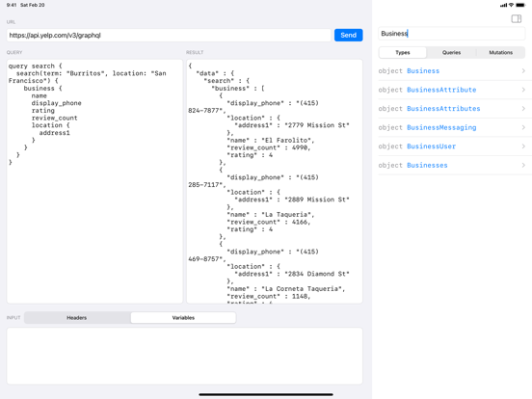The height and width of the screenshot is (399, 532).
Task: Expand the chevron on the Businesses row
Action: [x=523, y=165]
